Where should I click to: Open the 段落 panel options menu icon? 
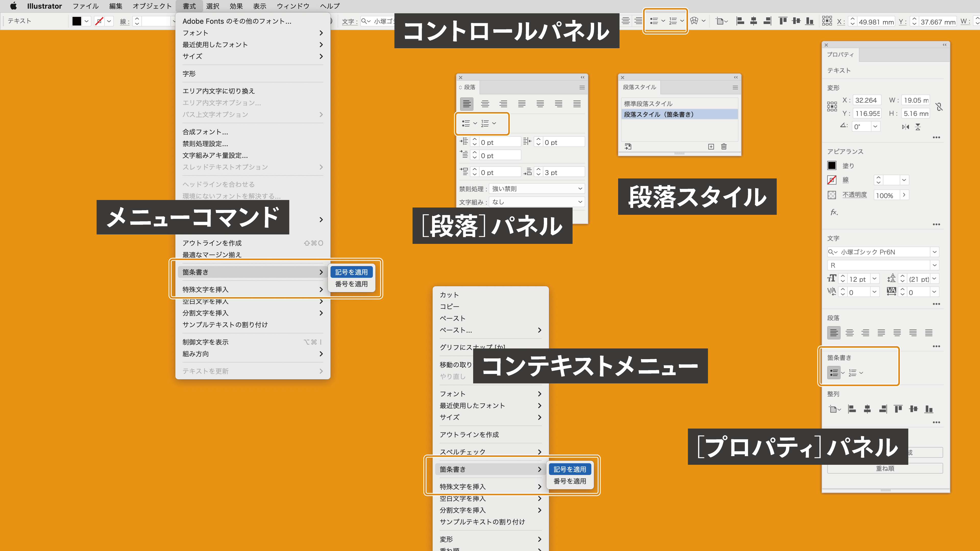point(582,87)
